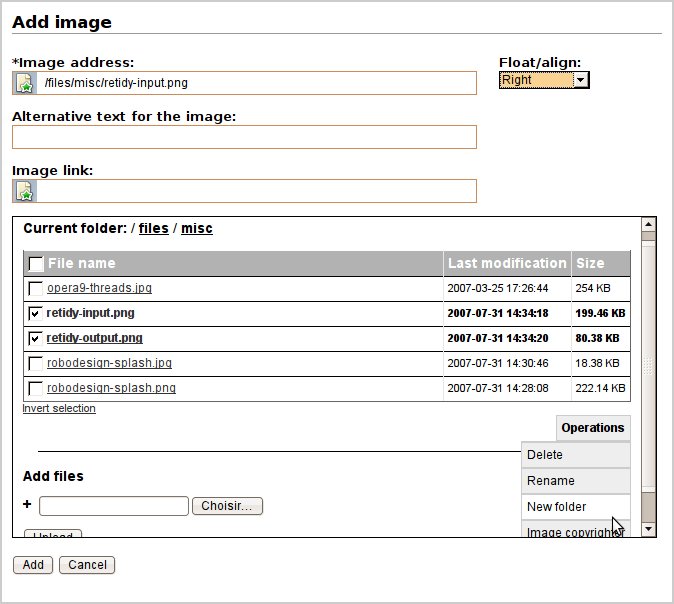This screenshot has width=674, height=604.
Task: Click the scroll down arrow of file panel
Action: (x=648, y=528)
